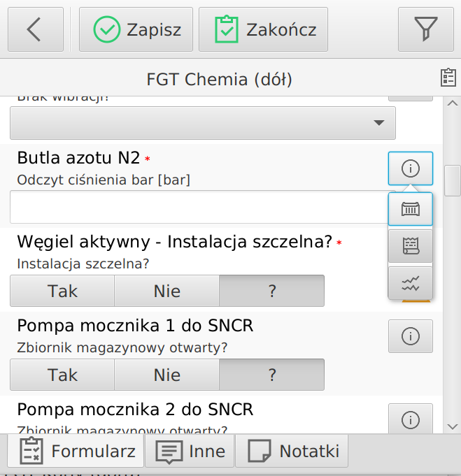Select Nie for Węgiel aktywny Instalacja szczelna

(166, 291)
